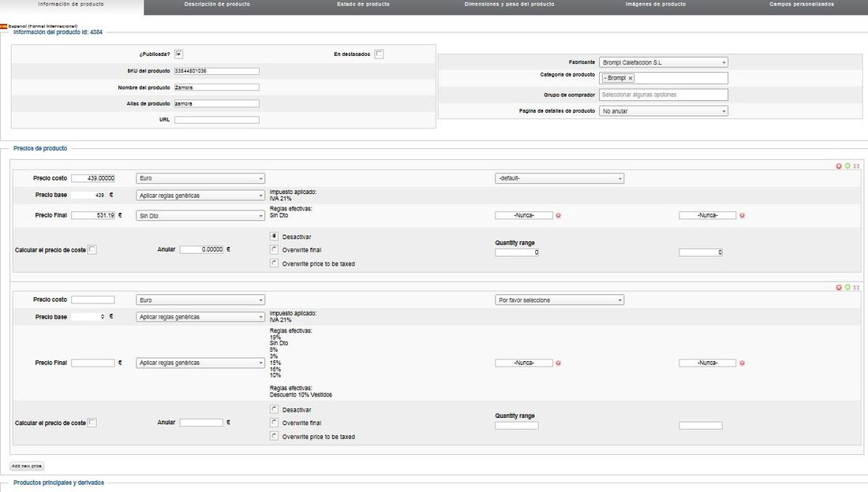Viewport: 868px width, 492px height.
Task: Click the Alias de producto field
Action: point(216,103)
